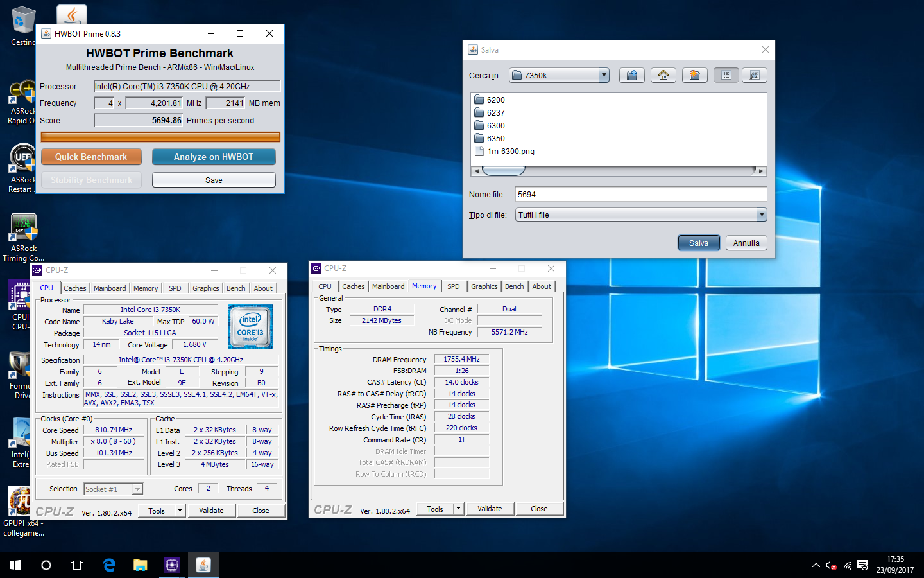924x578 pixels.
Task: Switch Salva dialog to list view
Action: point(726,76)
